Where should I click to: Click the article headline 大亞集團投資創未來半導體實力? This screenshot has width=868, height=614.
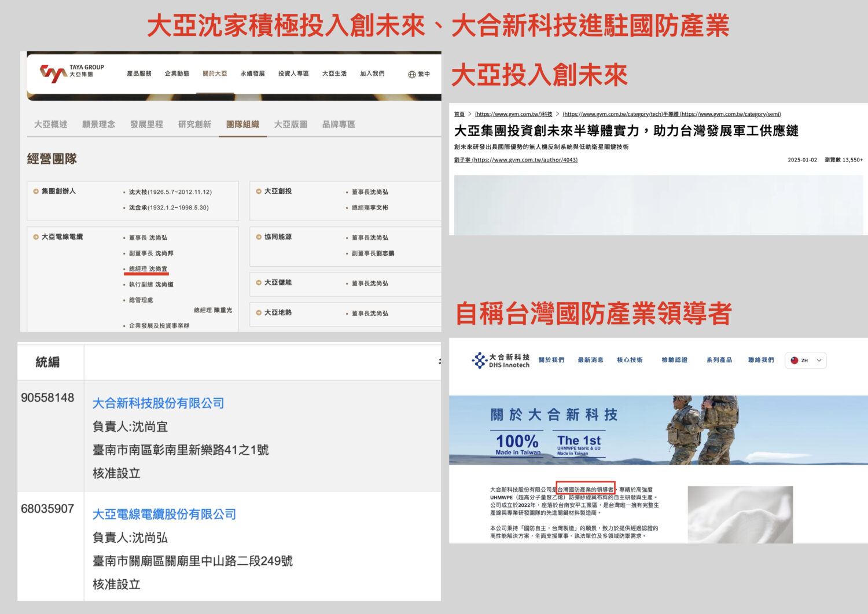626,131
